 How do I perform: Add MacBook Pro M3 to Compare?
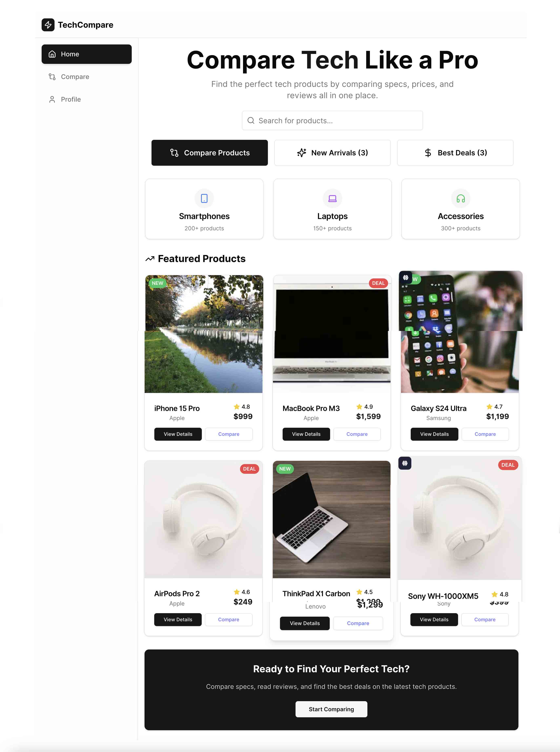point(357,434)
